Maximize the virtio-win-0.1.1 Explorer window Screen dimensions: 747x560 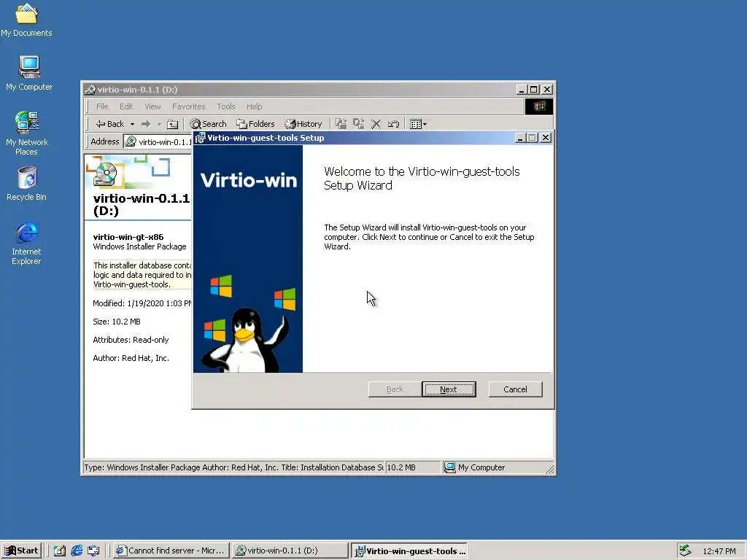point(534,90)
